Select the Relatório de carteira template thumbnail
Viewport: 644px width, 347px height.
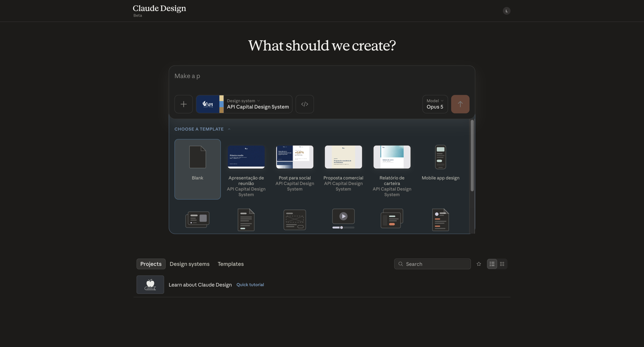click(x=392, y=157)
